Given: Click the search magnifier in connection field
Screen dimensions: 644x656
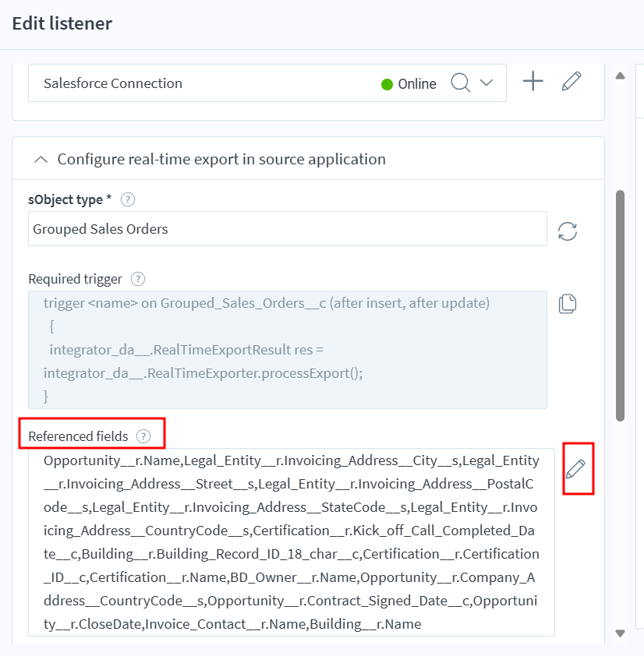Looking at the screenshot, I should 461,83.
